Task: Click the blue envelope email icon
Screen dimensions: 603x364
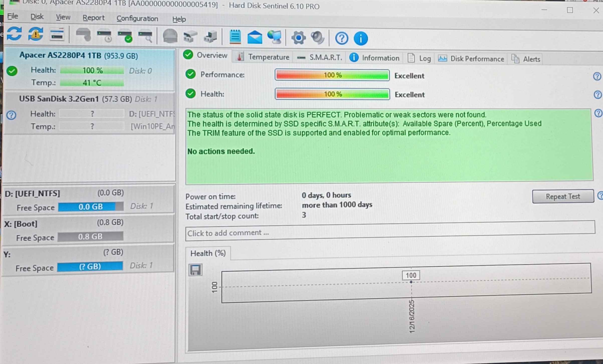Action: pos(254,37)
